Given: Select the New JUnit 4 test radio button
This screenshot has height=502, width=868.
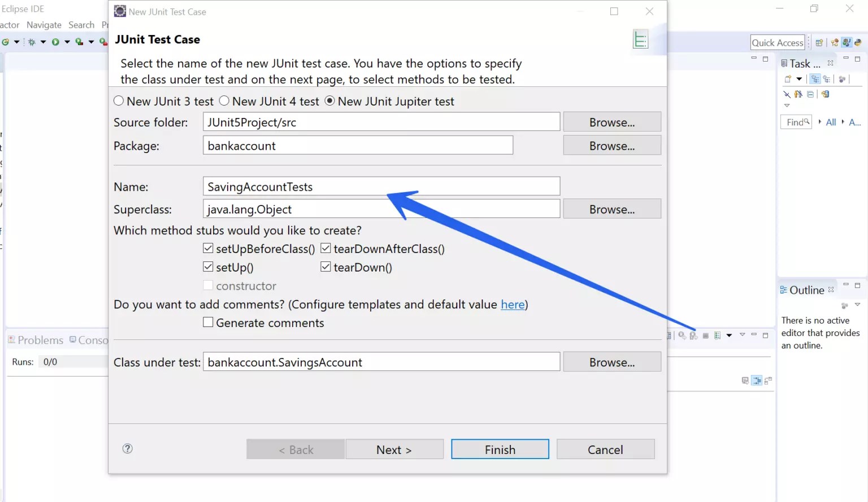Looking at the screenshot, I should pyautogui.click(x=224, y=101).
